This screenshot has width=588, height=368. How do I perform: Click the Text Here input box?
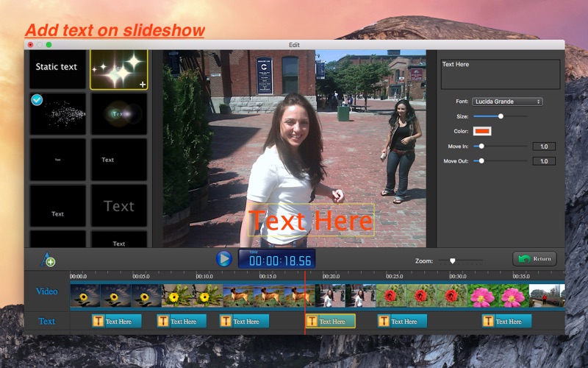501,74
